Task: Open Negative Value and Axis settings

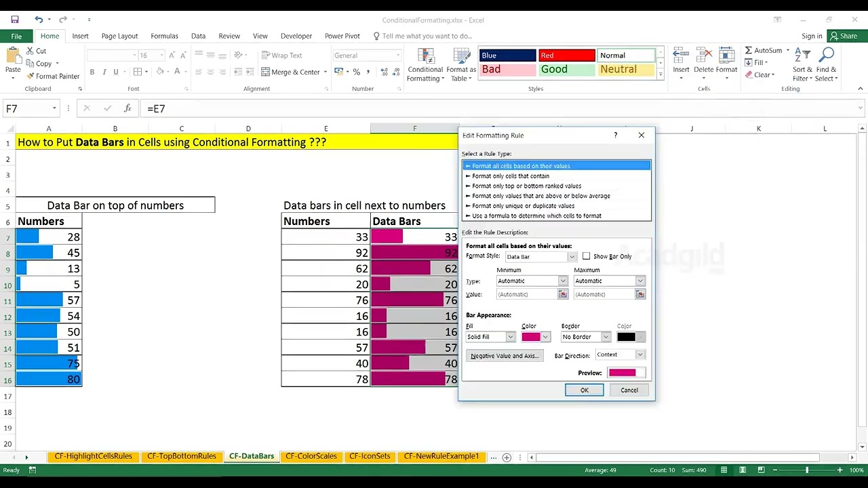Action: 505,356
